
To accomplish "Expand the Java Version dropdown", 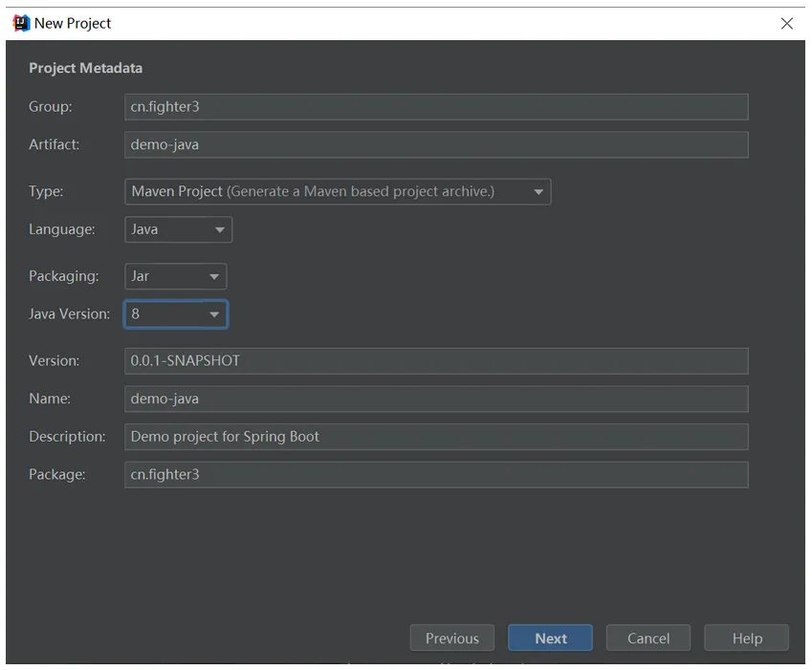I will tap(214, 314).
